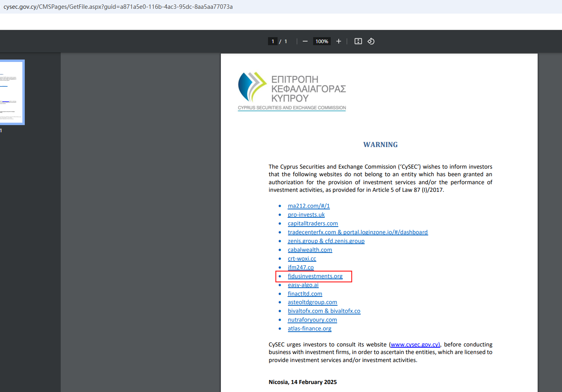Rotate the PDF counterclockwise
The width and height of the screenshot is (562, 392).
coord(371,41)
